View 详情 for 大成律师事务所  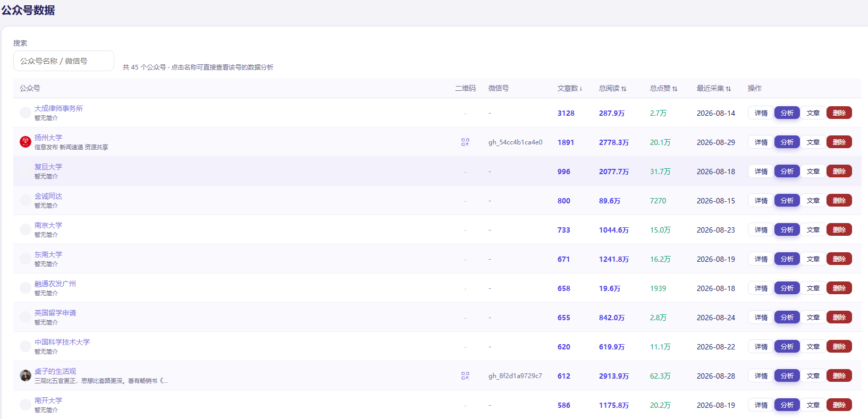[761, 113]
